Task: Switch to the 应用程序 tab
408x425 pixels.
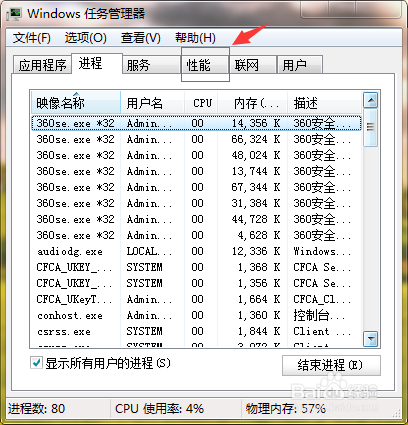Action: click(42, 65)
